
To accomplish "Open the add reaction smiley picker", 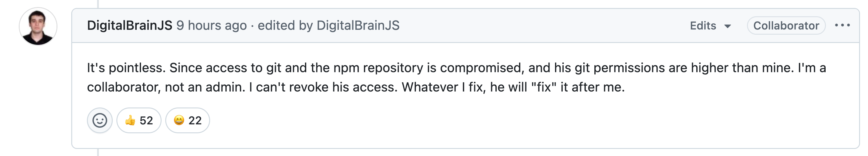I will [x=100, y=120].
